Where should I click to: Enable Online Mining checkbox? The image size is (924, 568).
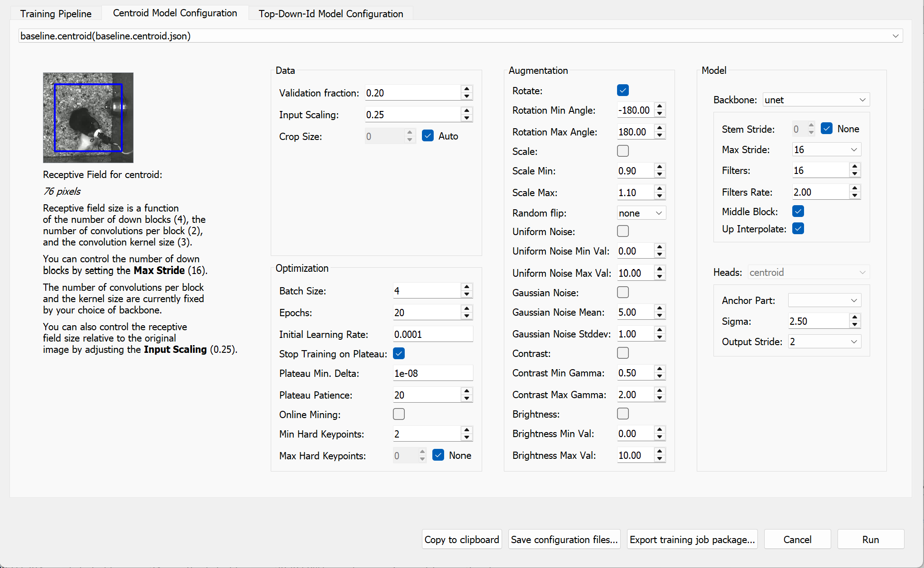point(399,414)
